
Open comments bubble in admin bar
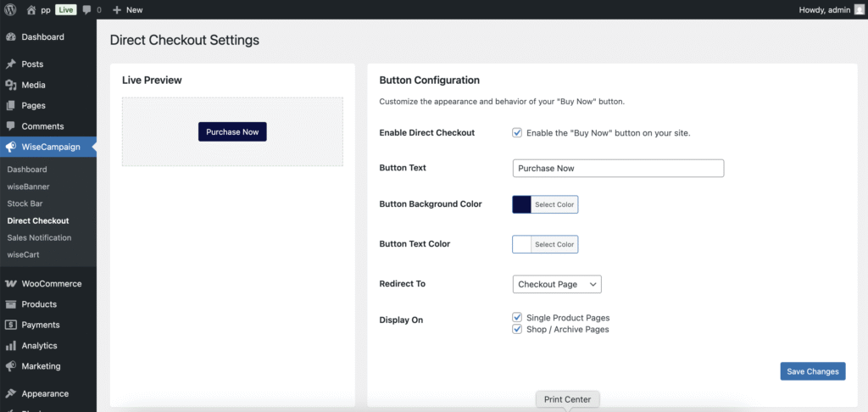click(87, 9)
